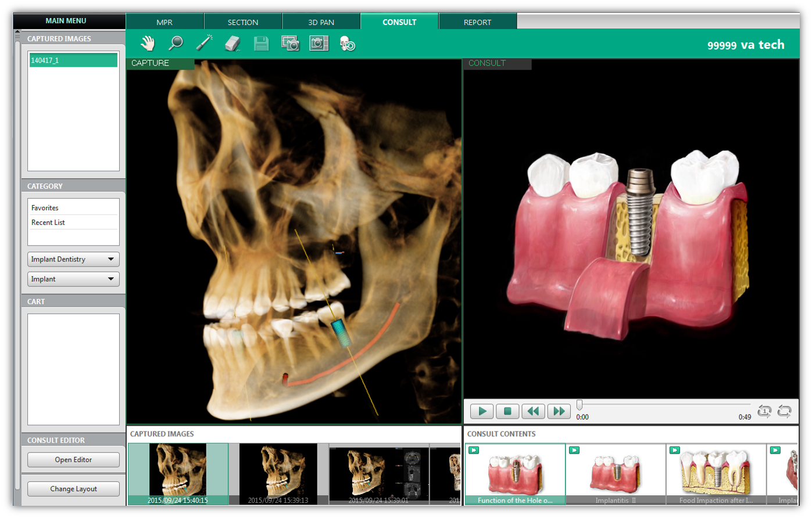Toggle repeat-one playback mode
The image size is (812, 518).
(764, 411)
